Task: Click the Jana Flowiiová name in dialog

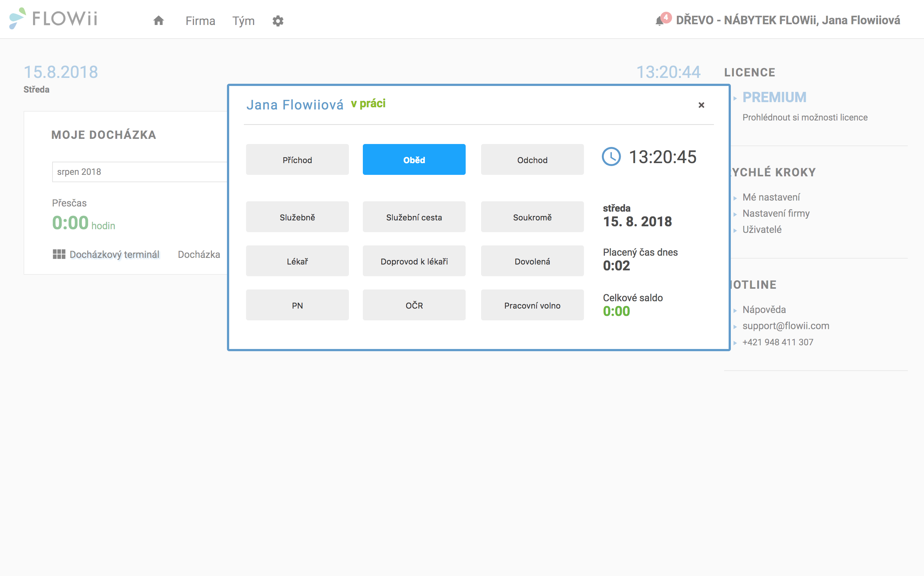Action: (x=295, y=105)
